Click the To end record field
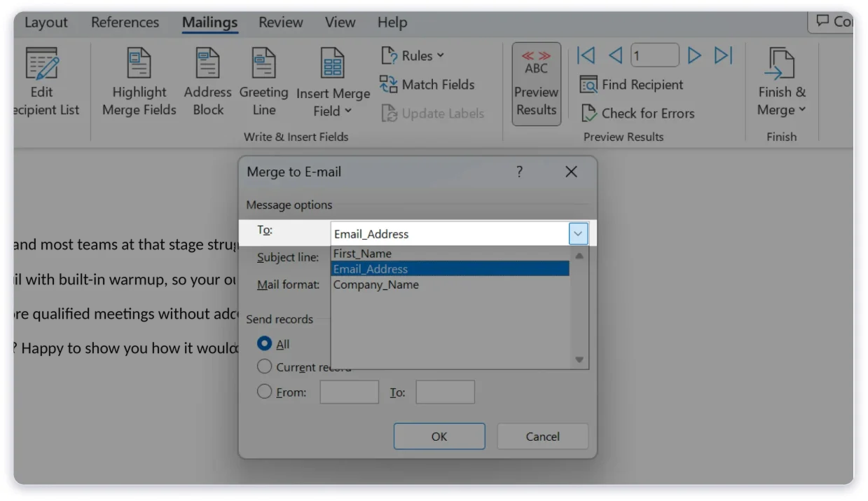 (x=445, y=392)
